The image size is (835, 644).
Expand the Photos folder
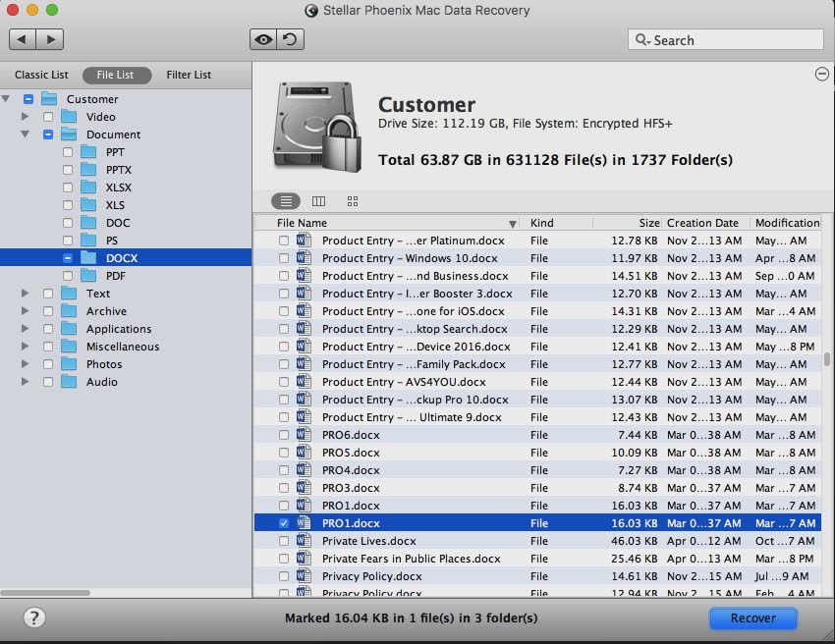point(24,364)
